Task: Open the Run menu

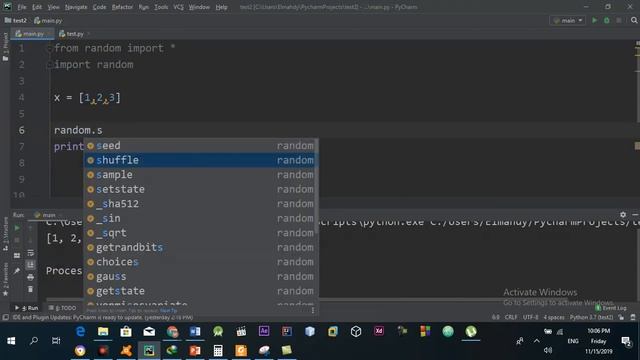Action: (144, 7)
